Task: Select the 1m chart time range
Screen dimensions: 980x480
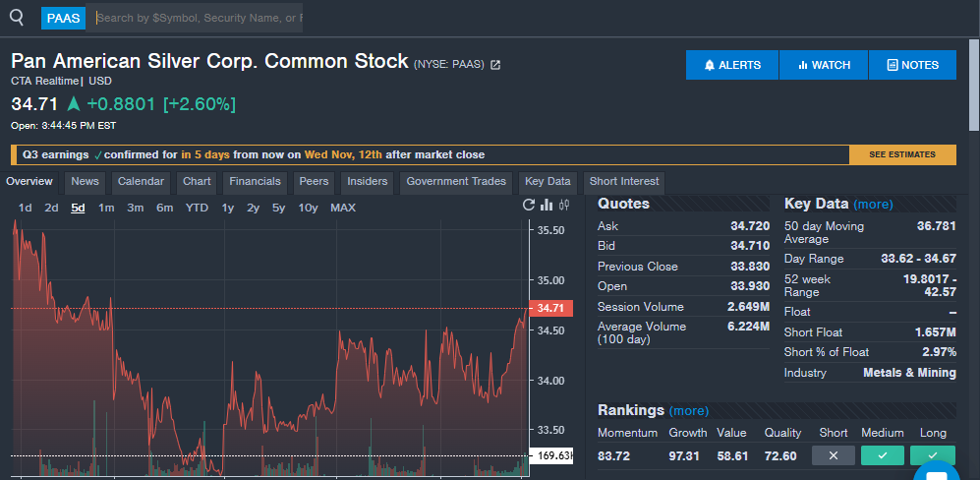Action: [x=106, y=208]
